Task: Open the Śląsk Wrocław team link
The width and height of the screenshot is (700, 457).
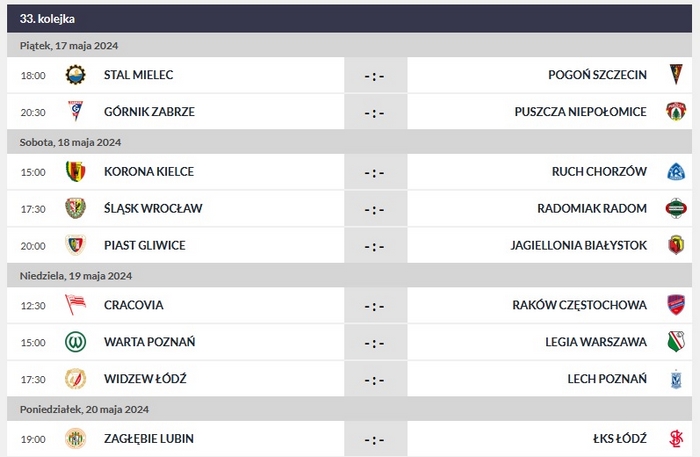Action: pos(153,209)
